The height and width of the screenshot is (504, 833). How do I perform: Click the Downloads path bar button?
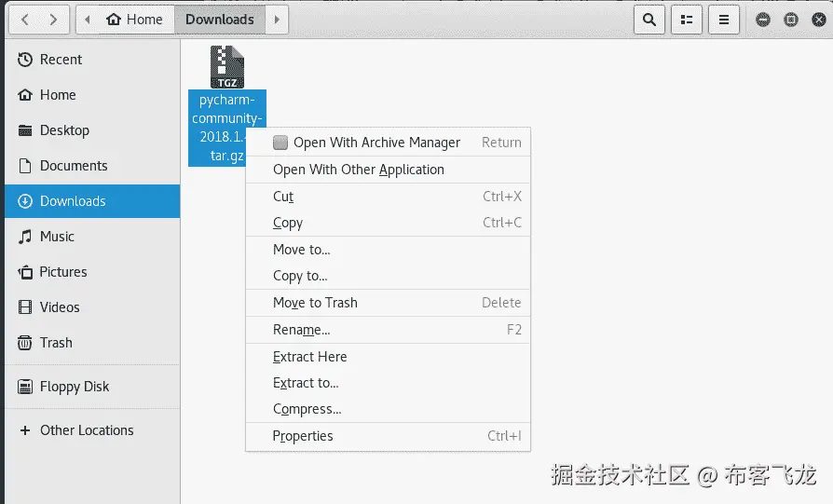pyautogui.click(x=220, y=19)
